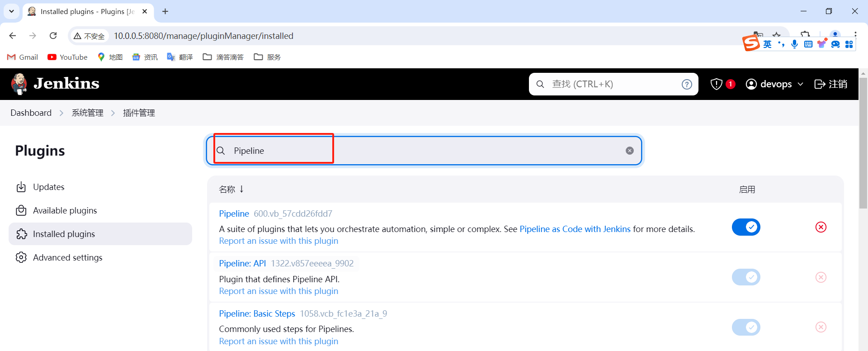Open the Sogou soft keyboard icon
The image size is (868, 351).
pyautogui.click(x=808, y=44)
